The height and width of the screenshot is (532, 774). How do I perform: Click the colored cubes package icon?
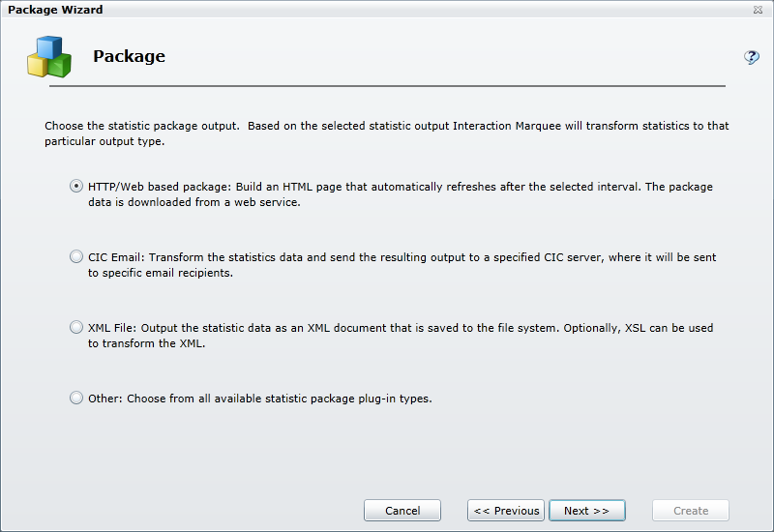(48, 57)
